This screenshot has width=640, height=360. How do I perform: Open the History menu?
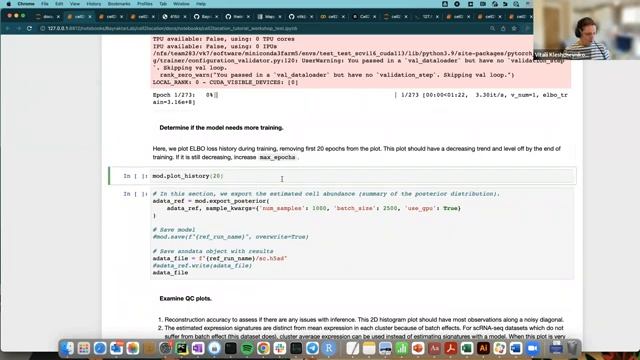coord(93,4)
